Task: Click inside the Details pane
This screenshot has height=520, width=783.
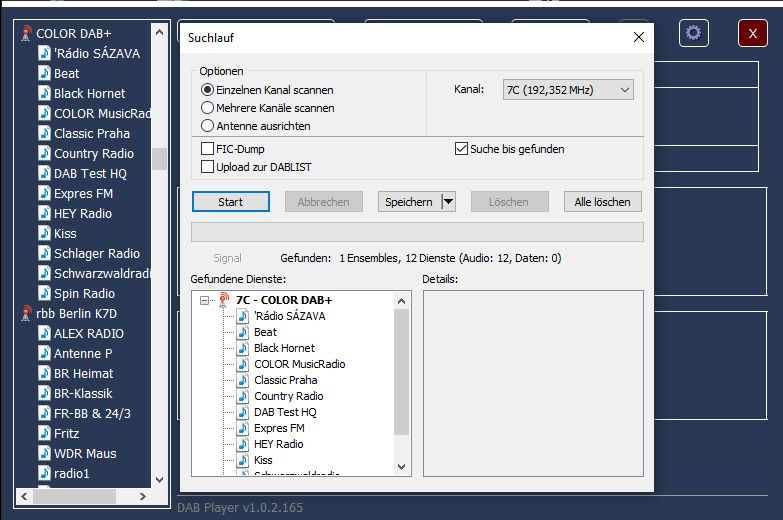Action: coord(533,384)
